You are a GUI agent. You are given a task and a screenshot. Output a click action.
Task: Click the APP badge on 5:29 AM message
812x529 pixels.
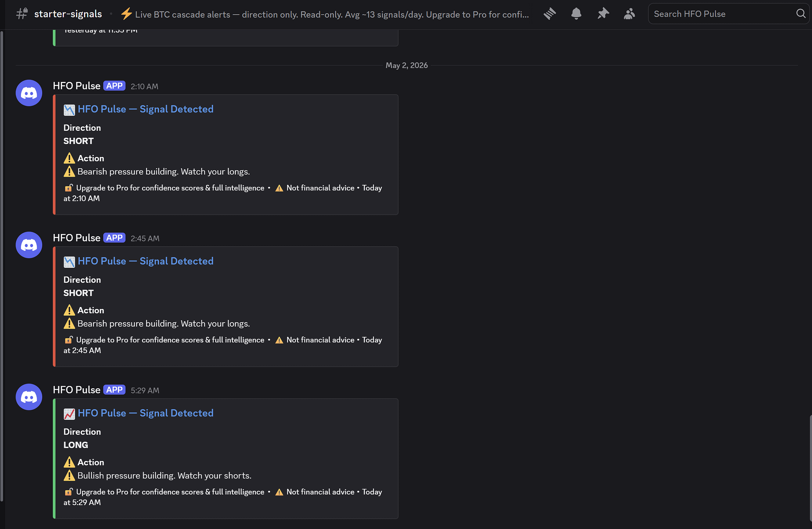click(114, 390)
